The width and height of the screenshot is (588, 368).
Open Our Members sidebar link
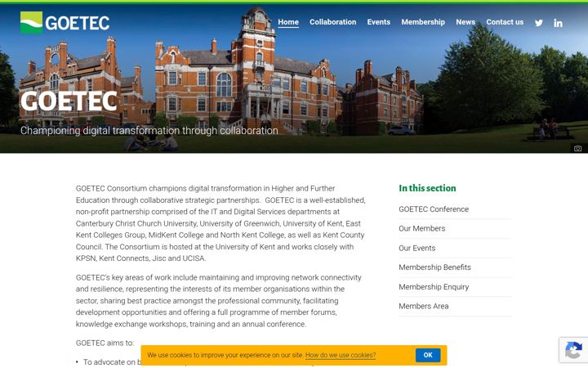pyautogui.click(x=422, y=228)
